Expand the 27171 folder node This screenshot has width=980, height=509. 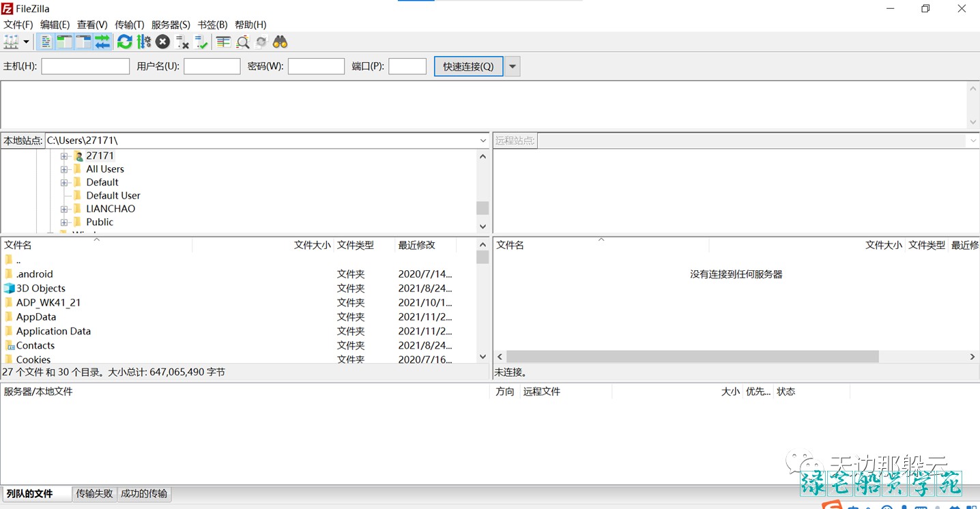tap(64, 156)
